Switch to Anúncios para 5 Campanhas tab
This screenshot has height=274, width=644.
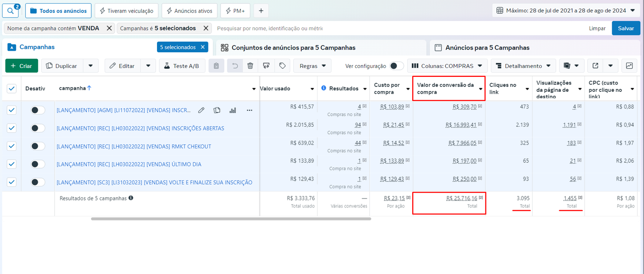click(487, 47)
